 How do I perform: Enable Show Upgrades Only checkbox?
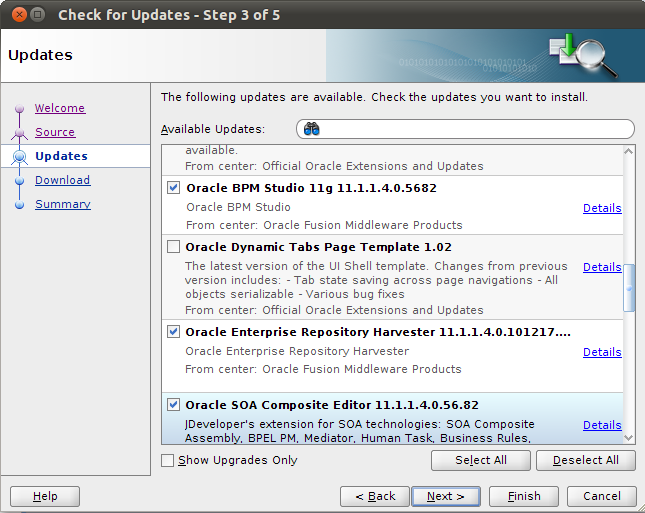(167, 460)
